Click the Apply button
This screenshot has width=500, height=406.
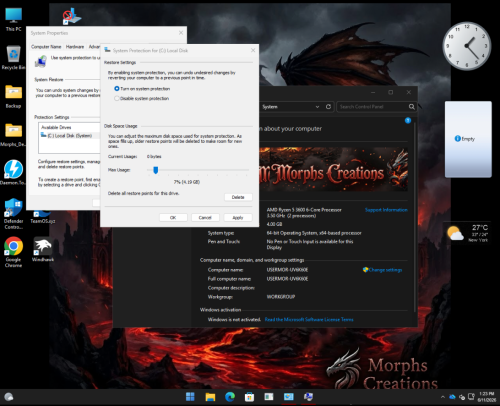click(238, 218)
